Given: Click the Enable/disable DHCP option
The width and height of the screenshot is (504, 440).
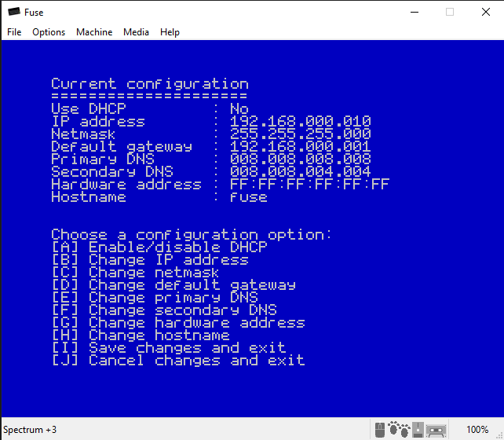Looking at the screenshot, I should [159, 247].
